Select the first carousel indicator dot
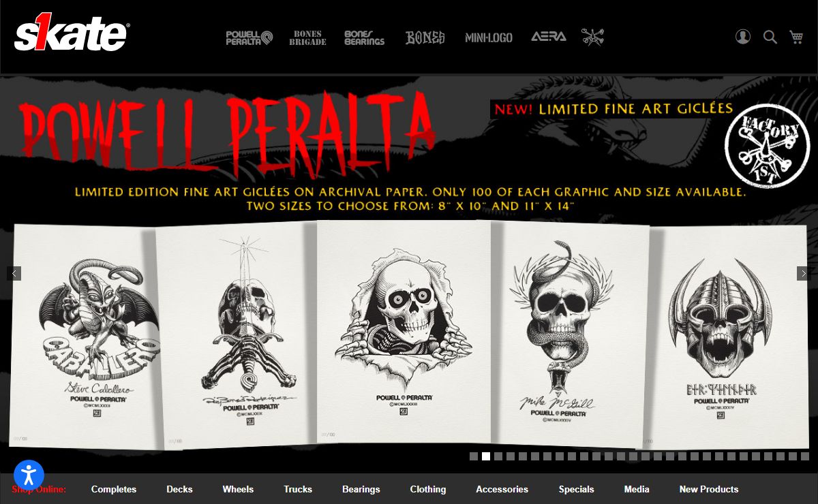The image size is (818, 504). tap(474, 456)
